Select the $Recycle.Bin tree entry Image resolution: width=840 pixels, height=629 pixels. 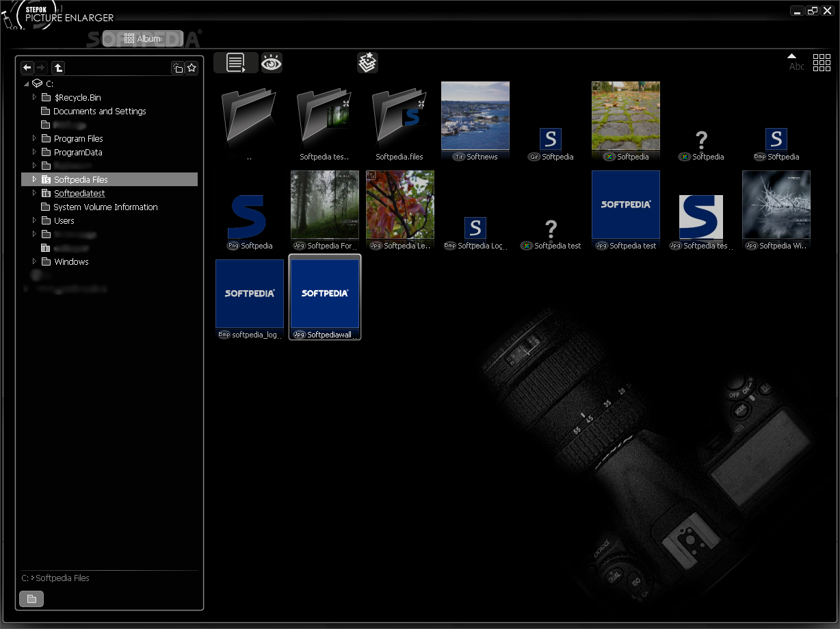click(x=77, y=97)
